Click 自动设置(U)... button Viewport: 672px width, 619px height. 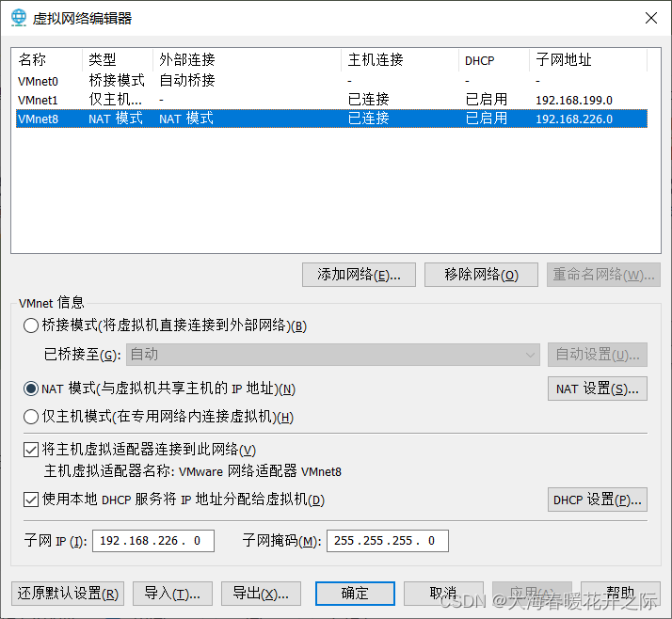tap(597, 355)
